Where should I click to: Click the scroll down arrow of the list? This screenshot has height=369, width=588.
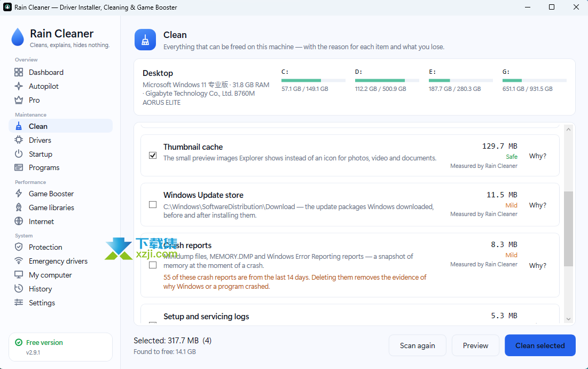pos(568,319)
